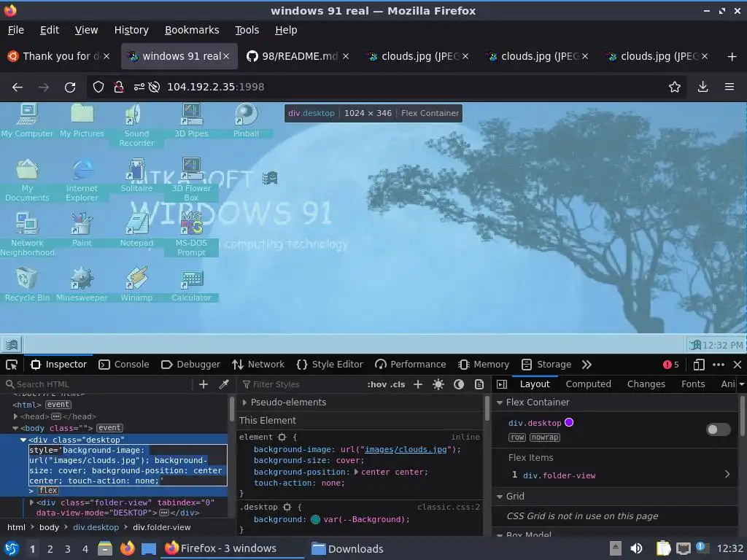The image size is (747, 560).
Task: Add a new style rule
Action: click(x=418, y=384)
